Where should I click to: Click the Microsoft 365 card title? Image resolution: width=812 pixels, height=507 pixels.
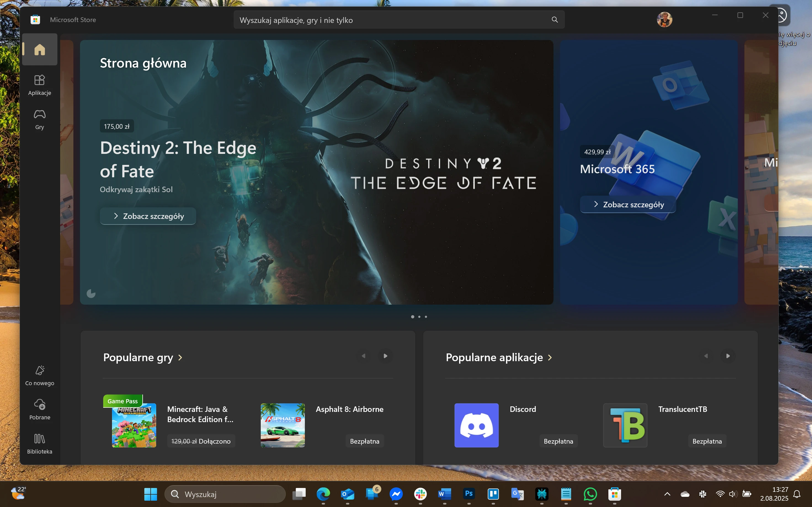pyautogui.click(x=617, y=169)
